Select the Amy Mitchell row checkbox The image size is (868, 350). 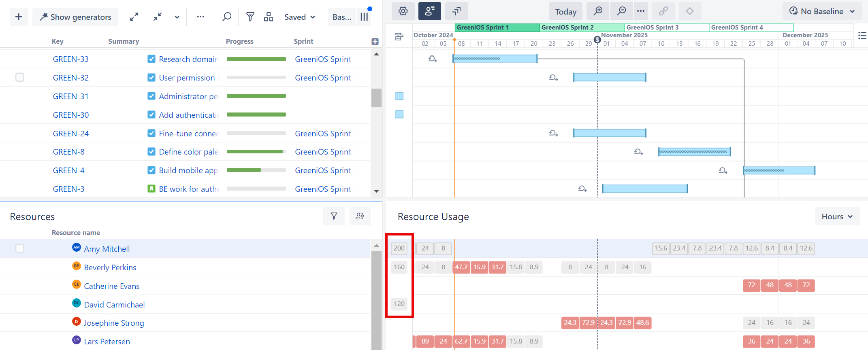click(x=20, y=248)
